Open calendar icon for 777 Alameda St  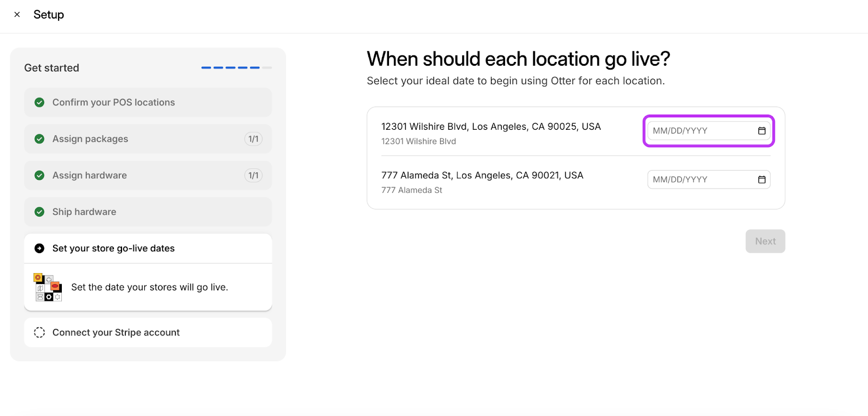click(762, 180)
